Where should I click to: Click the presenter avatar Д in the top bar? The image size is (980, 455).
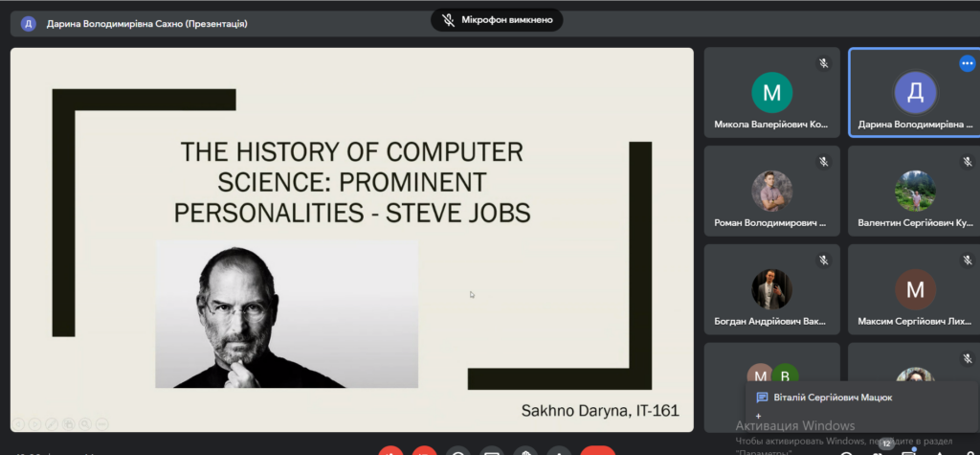click(29, 24)
